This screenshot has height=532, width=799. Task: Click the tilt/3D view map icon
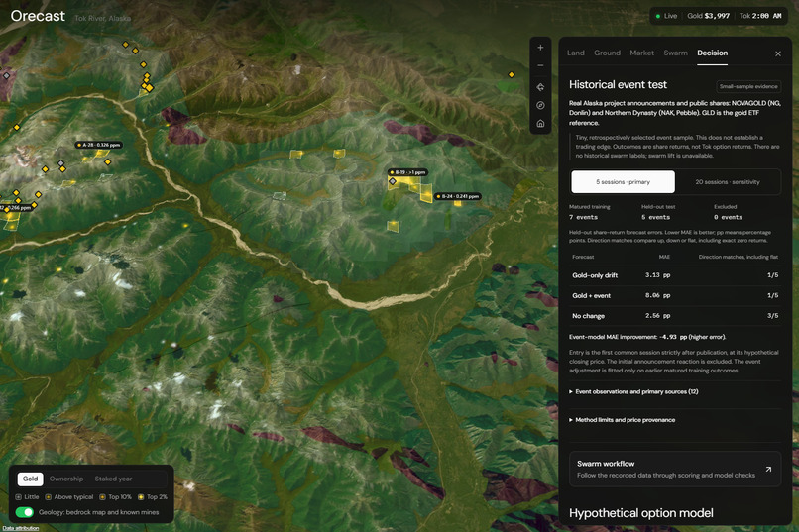540,87
